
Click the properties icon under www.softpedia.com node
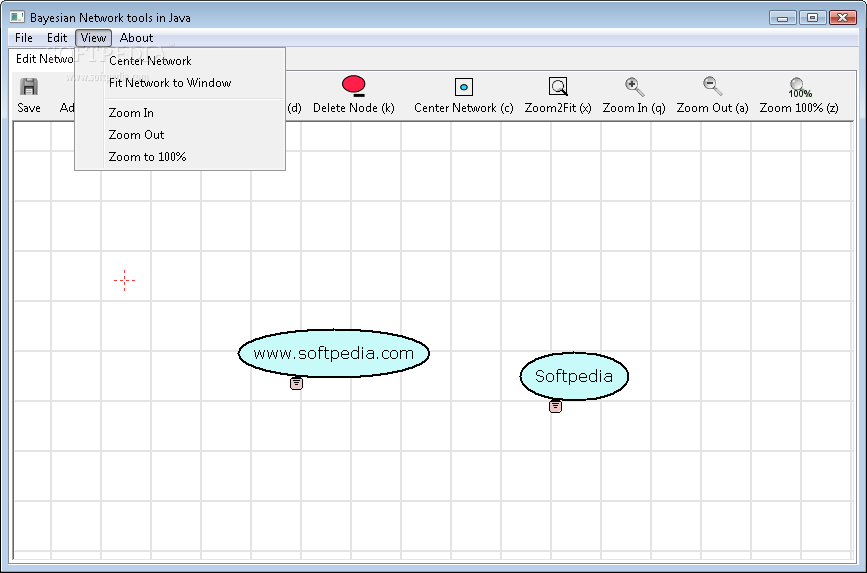click(297, 383)
